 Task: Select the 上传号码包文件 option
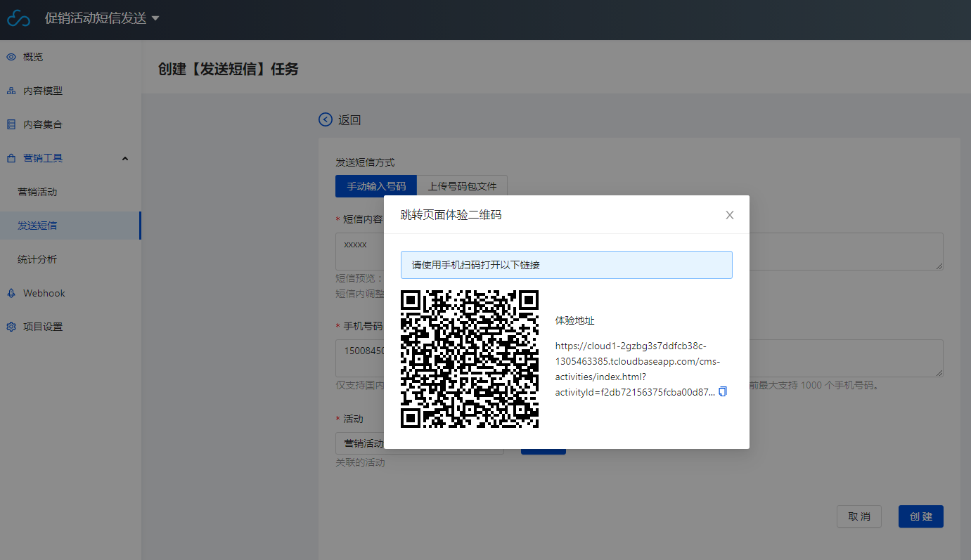[462, 186]
